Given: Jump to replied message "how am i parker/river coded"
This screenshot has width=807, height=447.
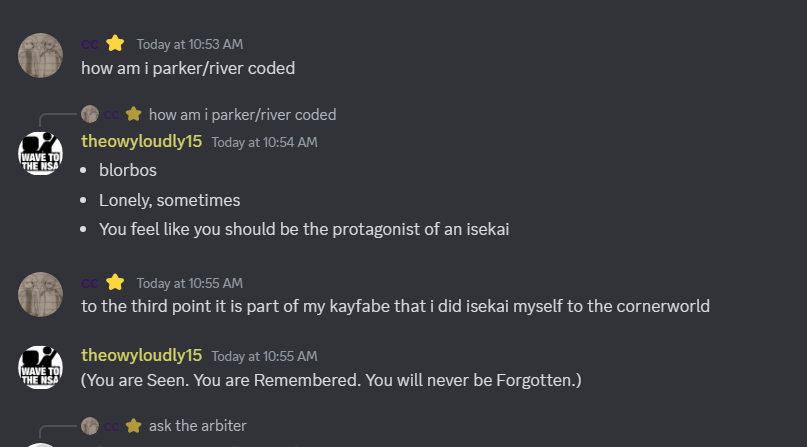Looking at the screenshot, I should pos(242,114).
